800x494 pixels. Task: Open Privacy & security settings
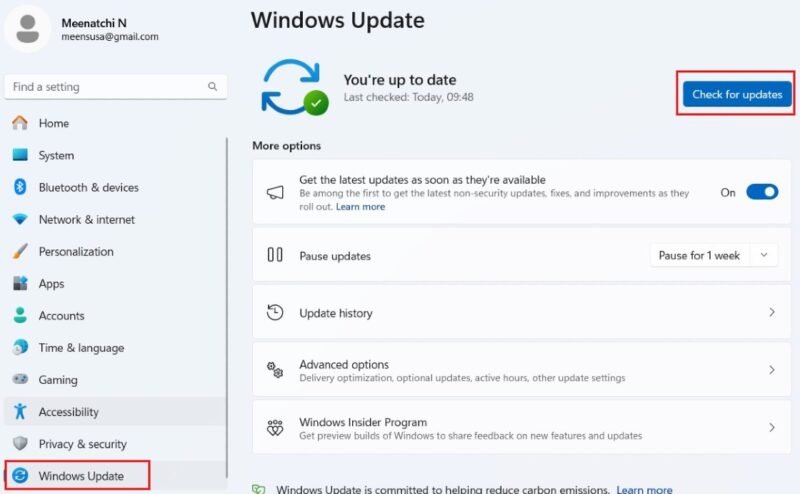pos(115,444)
